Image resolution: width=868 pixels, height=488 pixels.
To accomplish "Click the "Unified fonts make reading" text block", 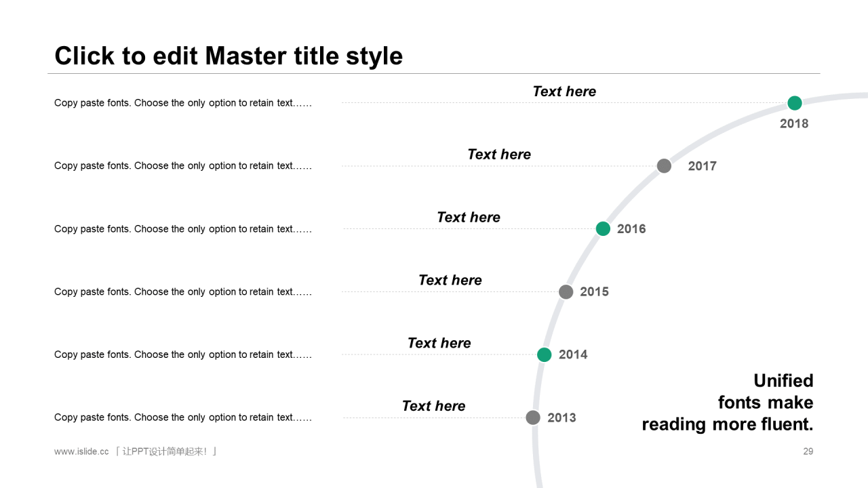I will coord(728,403).
